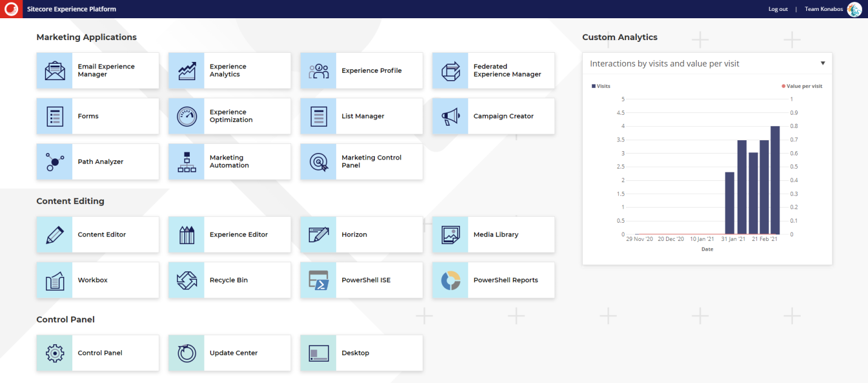Click the PowerShell Reports pie chart icon

click(x=449, y=280)
